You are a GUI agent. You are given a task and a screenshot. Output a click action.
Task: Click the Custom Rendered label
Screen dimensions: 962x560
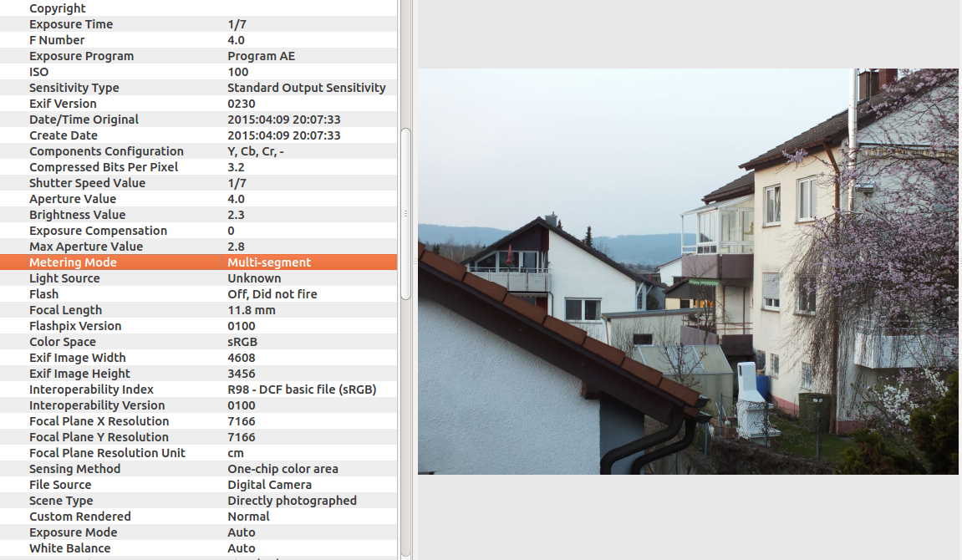click(x=80, y=517)
